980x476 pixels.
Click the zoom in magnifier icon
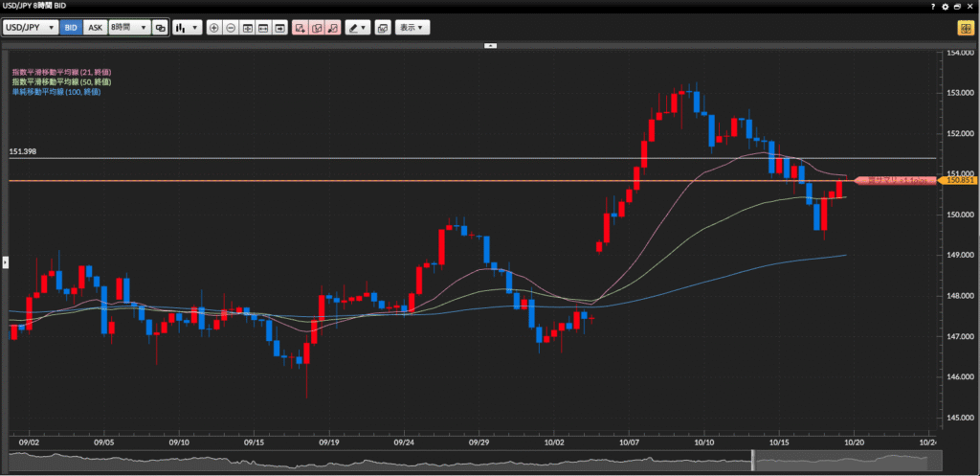point(213,28)
